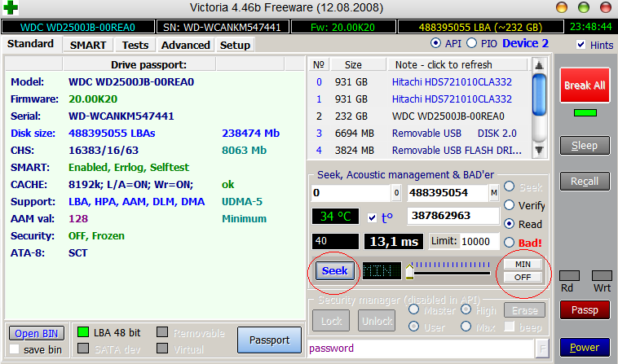Enable the Hints checkbox
Image resolution: width=618 pixels, height=364 pixels.
pyautogui.click(x=580, y=45)
